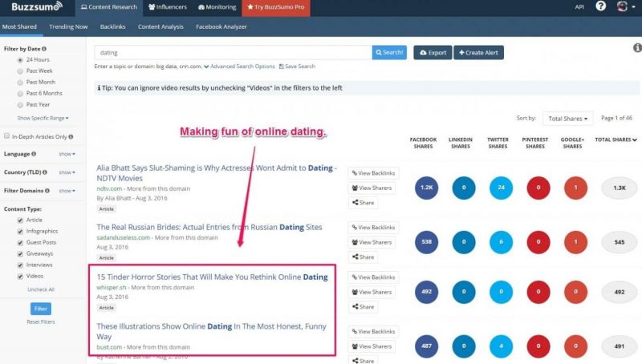
Task: Click Twitter shares bubble showing 6
Action: point(501,241)
